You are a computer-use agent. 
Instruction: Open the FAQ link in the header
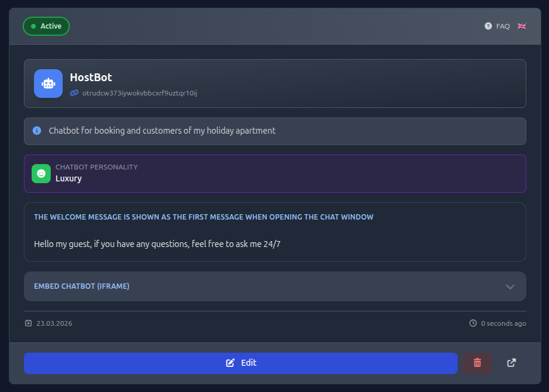point(502,26)
